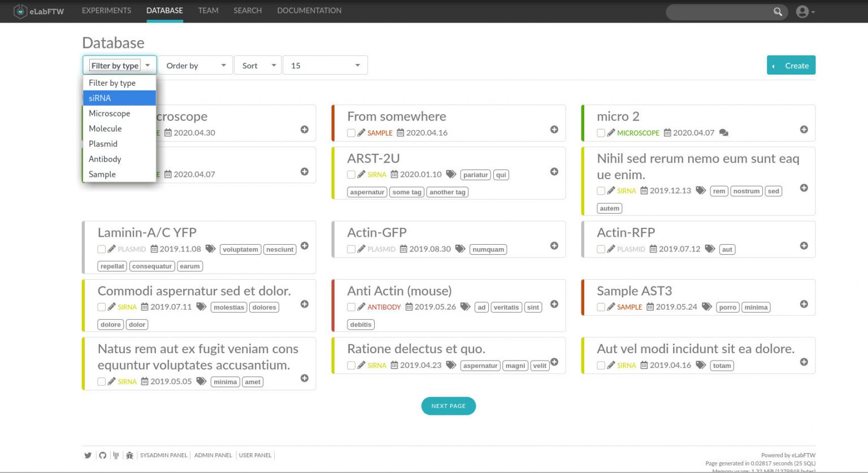Viewport: 868px width, 473px height.
Task: Click the search magnifier icon
Action: 778,11
